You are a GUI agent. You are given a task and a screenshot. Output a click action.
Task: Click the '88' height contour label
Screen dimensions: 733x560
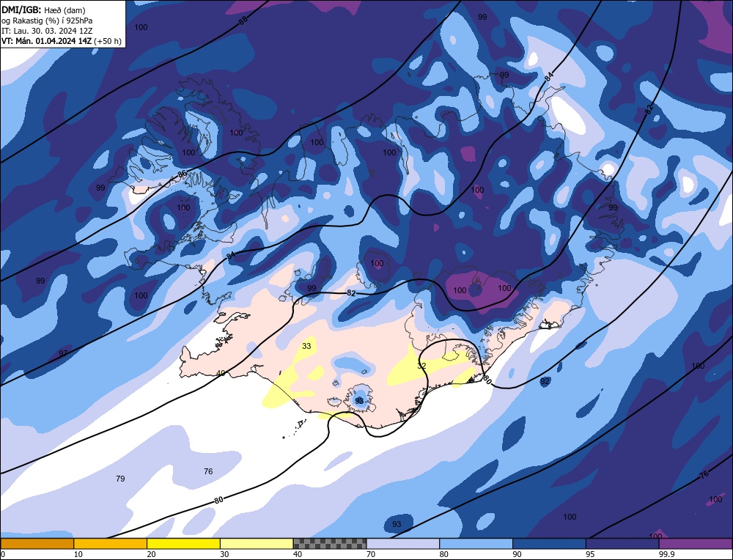point(243,21)
